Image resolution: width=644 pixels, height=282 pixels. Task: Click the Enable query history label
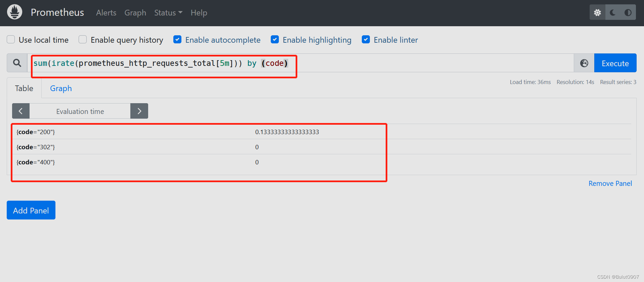click(x=127, y=40)
